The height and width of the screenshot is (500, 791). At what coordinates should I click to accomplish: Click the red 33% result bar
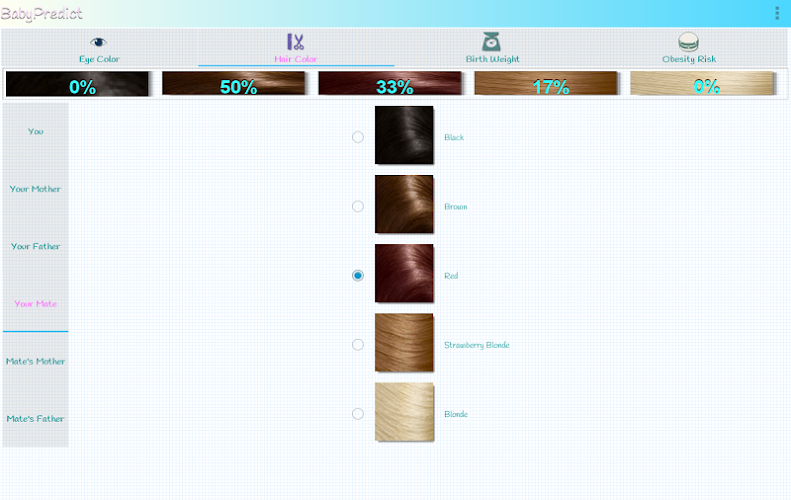[x=390, y=83]
